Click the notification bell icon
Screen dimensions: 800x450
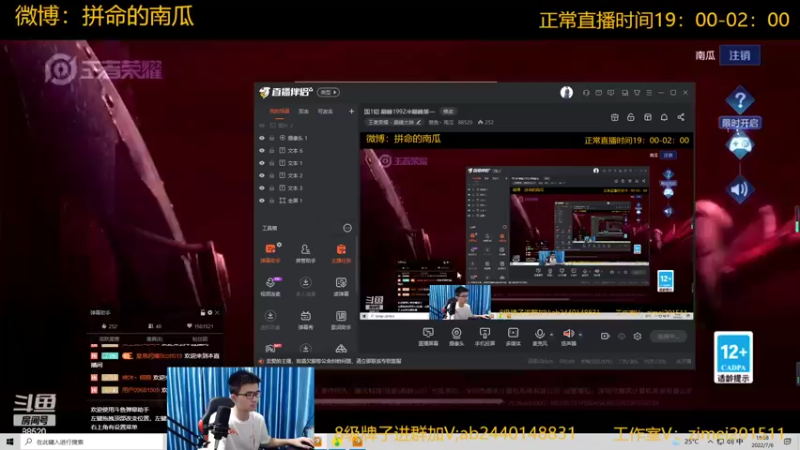coord(664,117)
